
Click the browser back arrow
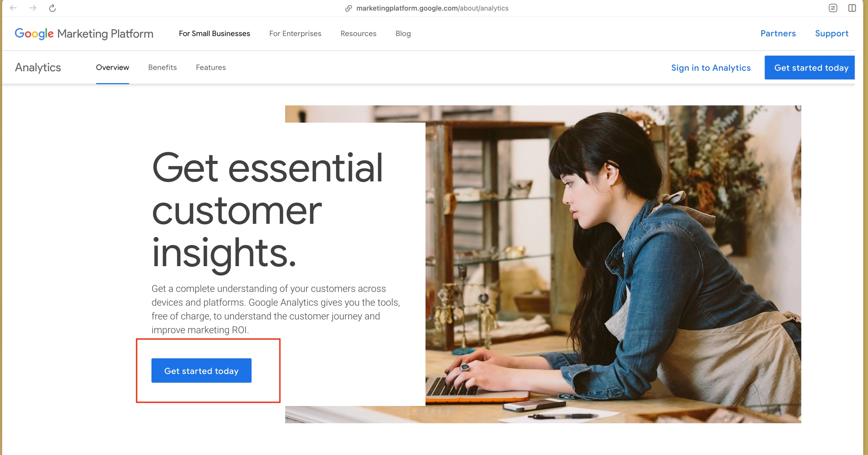point(13,8)
